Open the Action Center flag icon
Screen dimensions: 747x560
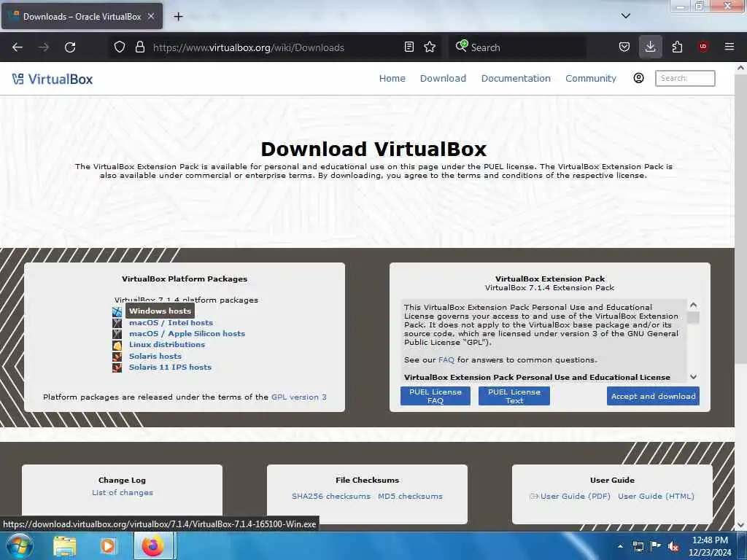(656, 545)
